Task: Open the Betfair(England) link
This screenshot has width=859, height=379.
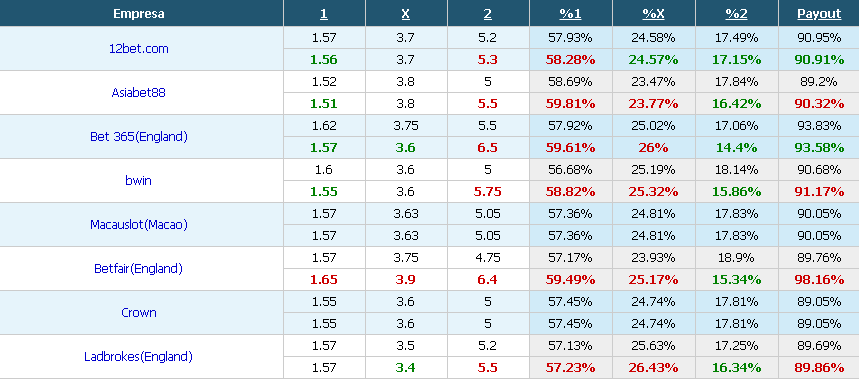Action: (x=139, y=269)
